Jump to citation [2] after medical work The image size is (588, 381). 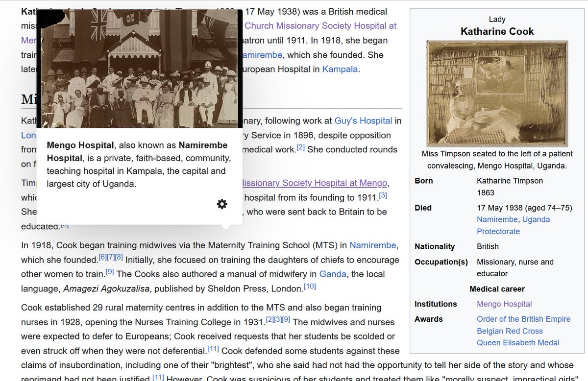[301, 147]
